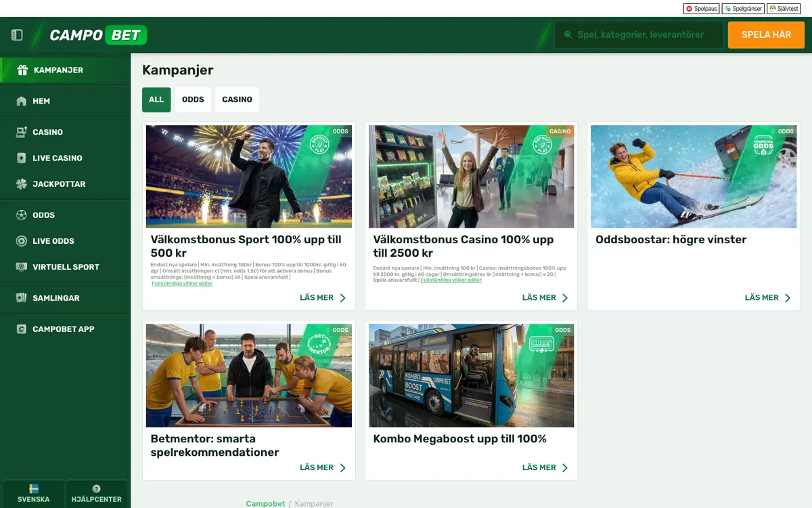Open the Kombo Megaboost bus image
Screen dimensions: 812x508
(x=471, y=375)
